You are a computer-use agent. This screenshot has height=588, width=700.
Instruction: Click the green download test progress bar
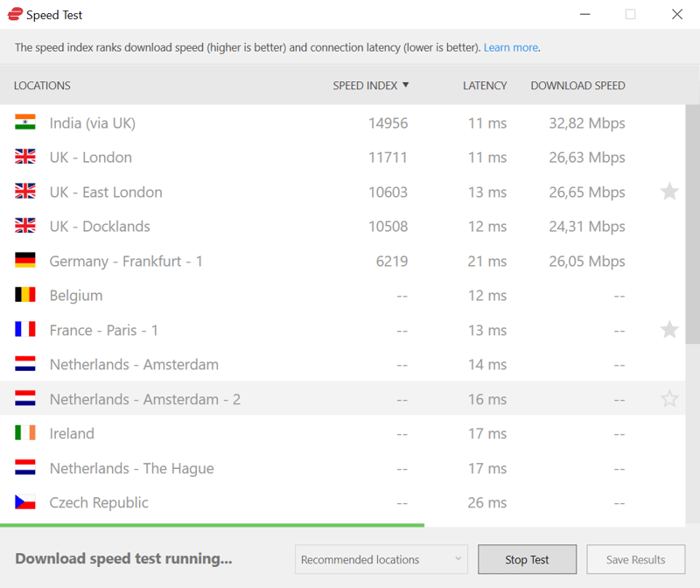coord(212,525)
